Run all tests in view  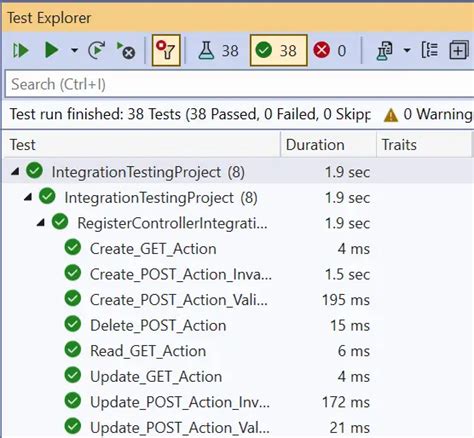pyautogui.click(x=21, y=51)
